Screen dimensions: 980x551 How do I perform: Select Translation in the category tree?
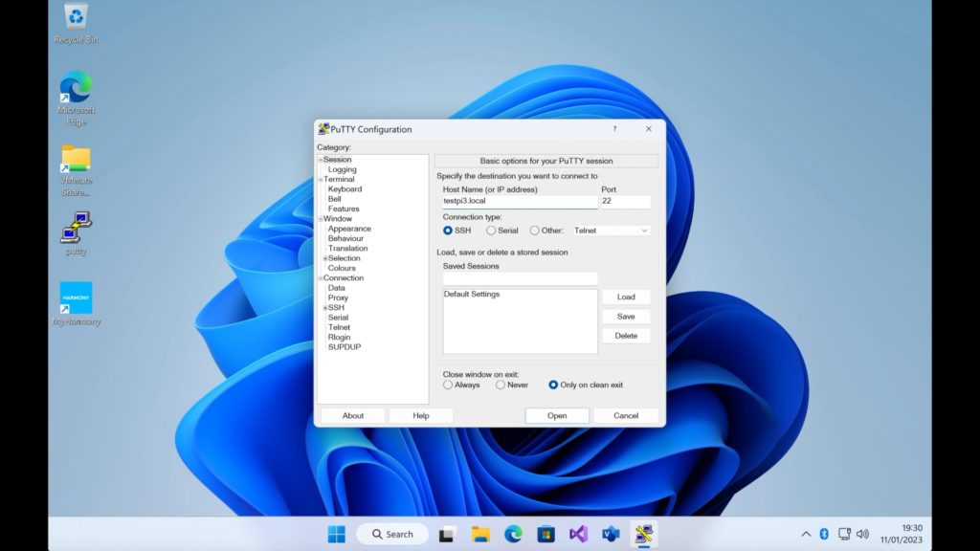[x=347, y=249]
